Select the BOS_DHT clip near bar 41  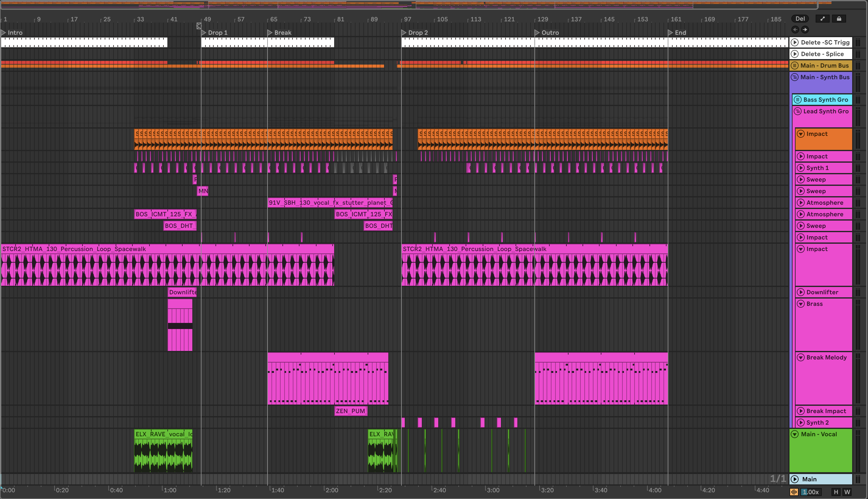[x=180, y=226]
